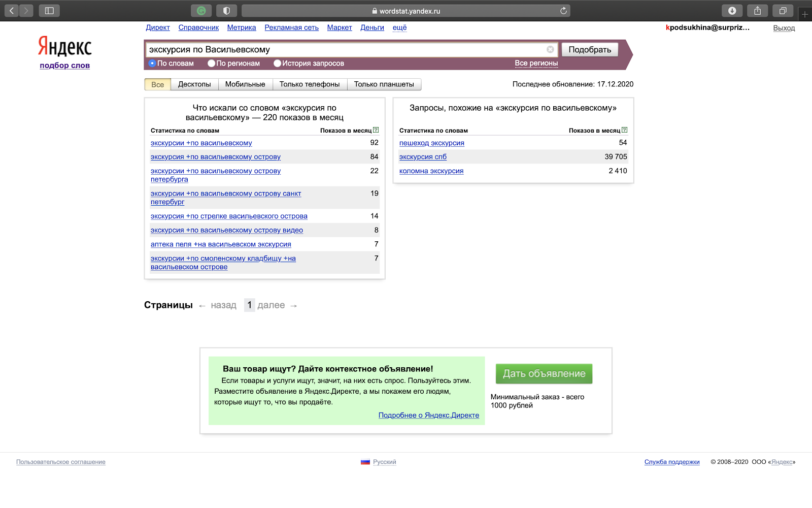Go back using Safari's back arrow

[x=12, y=11]
